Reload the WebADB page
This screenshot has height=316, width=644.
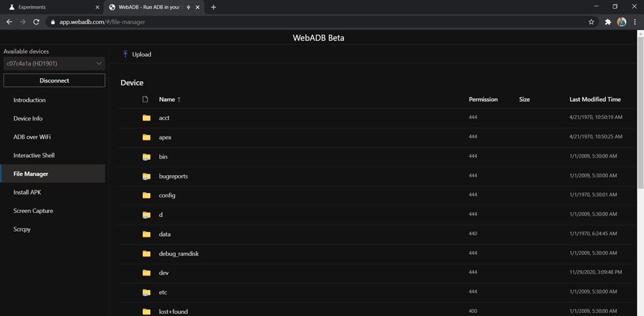point(36,22)
